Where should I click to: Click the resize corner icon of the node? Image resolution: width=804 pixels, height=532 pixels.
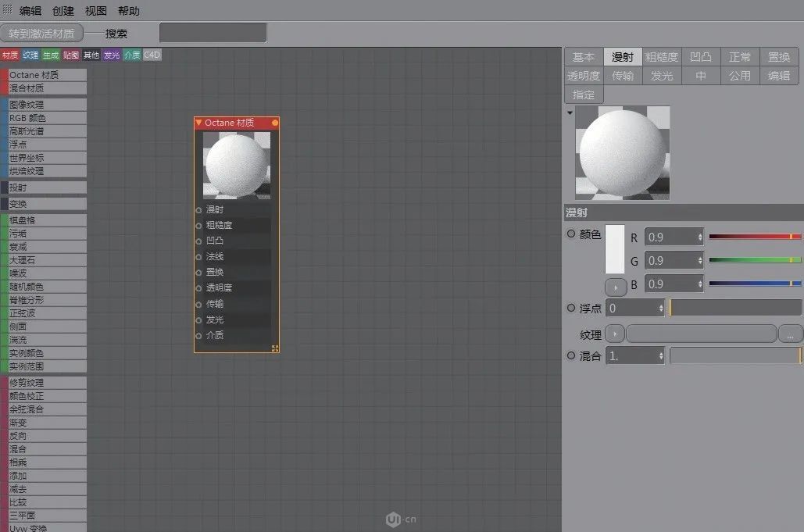(275, 348)
